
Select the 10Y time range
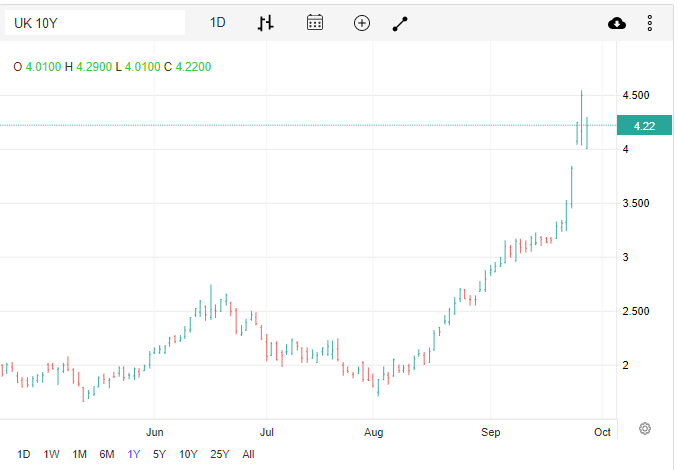click(x=188, y=454)
